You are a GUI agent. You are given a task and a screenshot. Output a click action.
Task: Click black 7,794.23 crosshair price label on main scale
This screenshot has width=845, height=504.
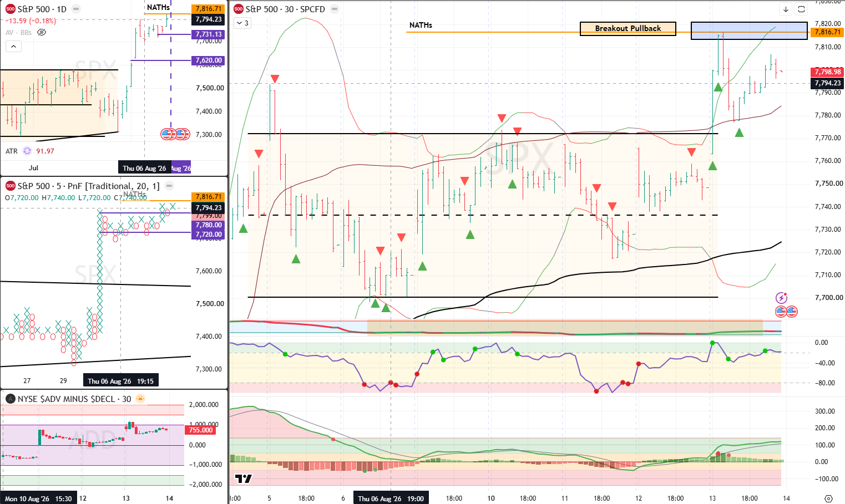click(827, 83)
